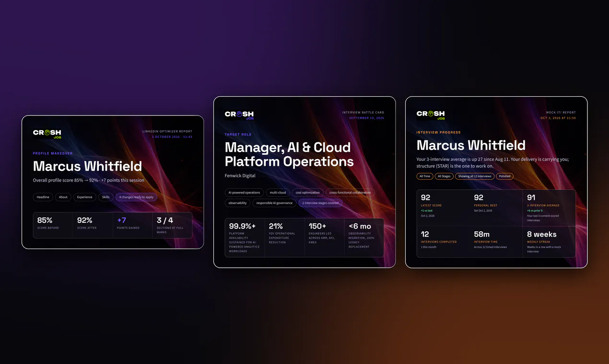Image resolution: width=609 pixels, height=364 pixels.
Task: Click the 92% Score After stat
Action: [93, 225]
